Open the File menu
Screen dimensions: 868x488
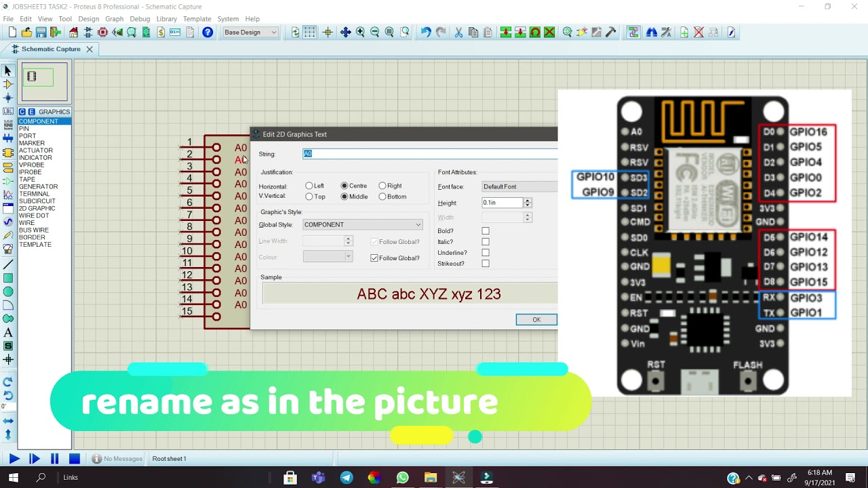pyautogui.click(x=8, y=19)
